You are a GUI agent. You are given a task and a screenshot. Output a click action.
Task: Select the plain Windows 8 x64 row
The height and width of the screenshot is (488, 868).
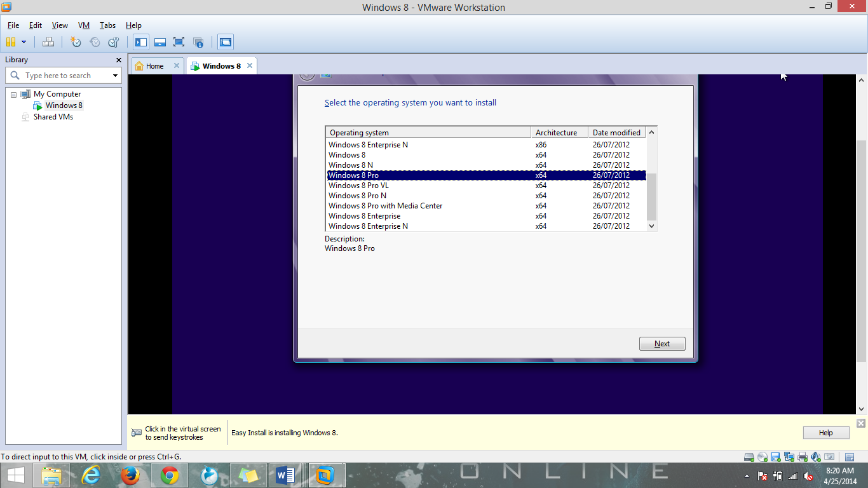(x=486, y=155)
